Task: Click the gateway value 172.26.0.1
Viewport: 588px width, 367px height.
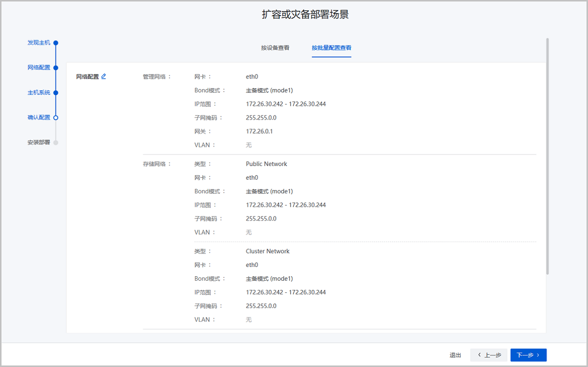Action: click(259, 131)
